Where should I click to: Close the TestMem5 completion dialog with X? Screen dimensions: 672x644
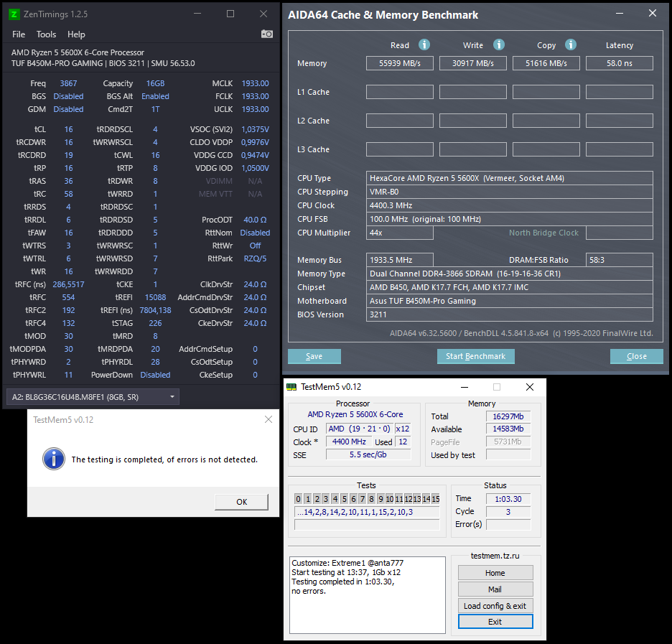click(x=269, y=419)
